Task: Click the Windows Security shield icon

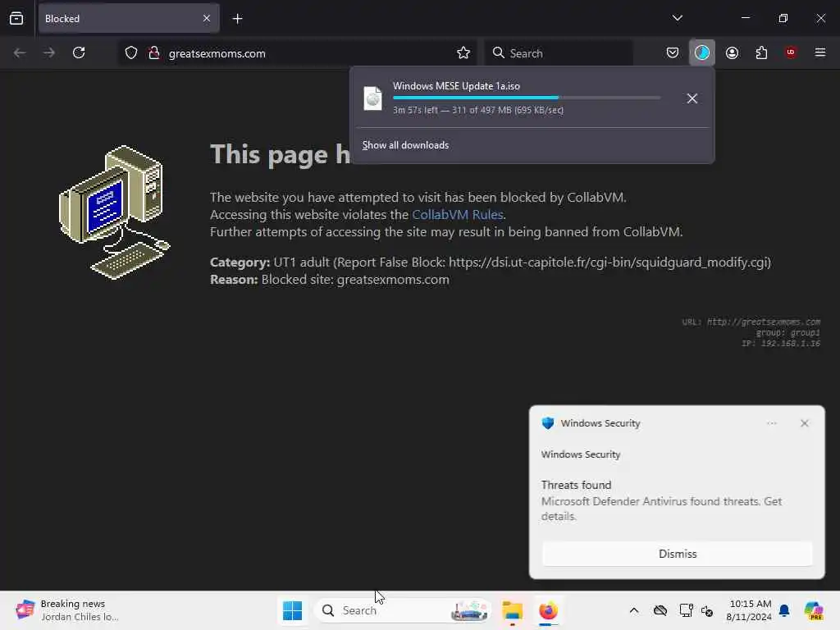Action: [x=547, y=423]
